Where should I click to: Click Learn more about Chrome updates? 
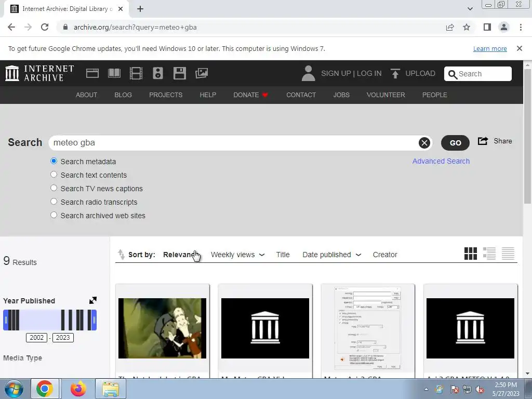pos(490,48)
